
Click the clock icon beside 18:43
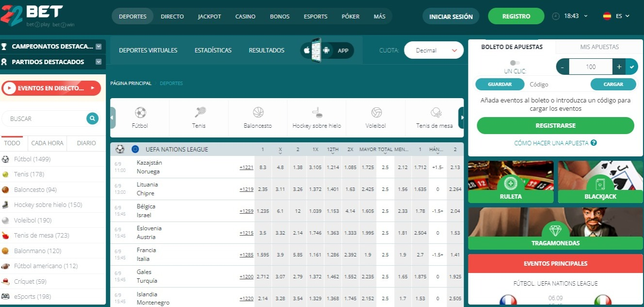(x=556, y=16)
